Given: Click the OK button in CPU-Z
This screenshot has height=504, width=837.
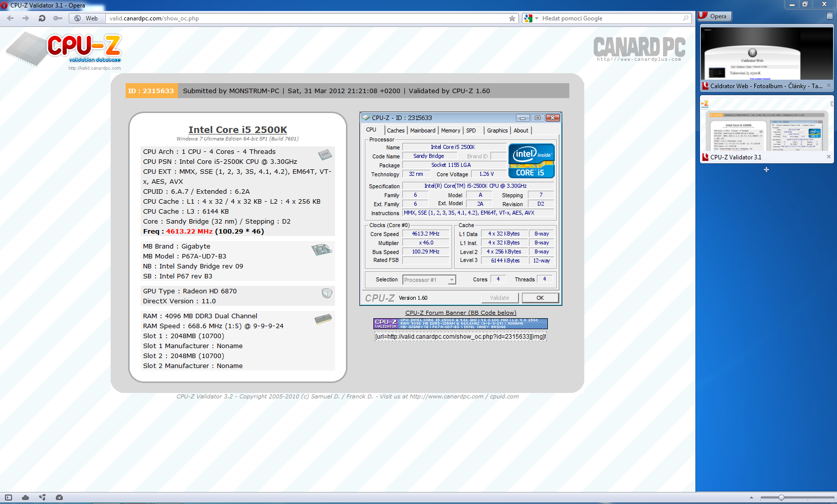Looking at the screenshot, I should (x=540, y=298).
